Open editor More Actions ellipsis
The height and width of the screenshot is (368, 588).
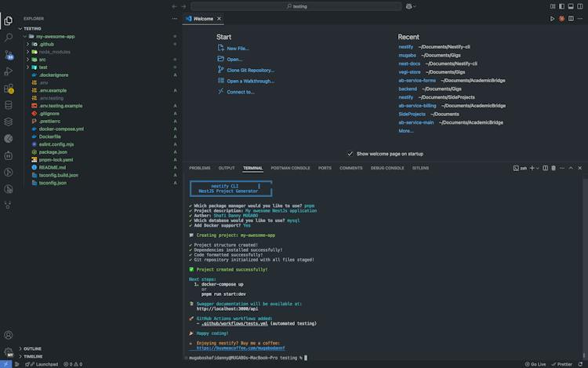point(580,19)
